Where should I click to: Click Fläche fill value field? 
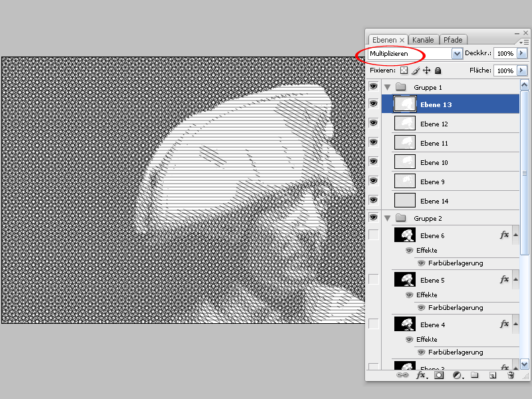[505, 70]
